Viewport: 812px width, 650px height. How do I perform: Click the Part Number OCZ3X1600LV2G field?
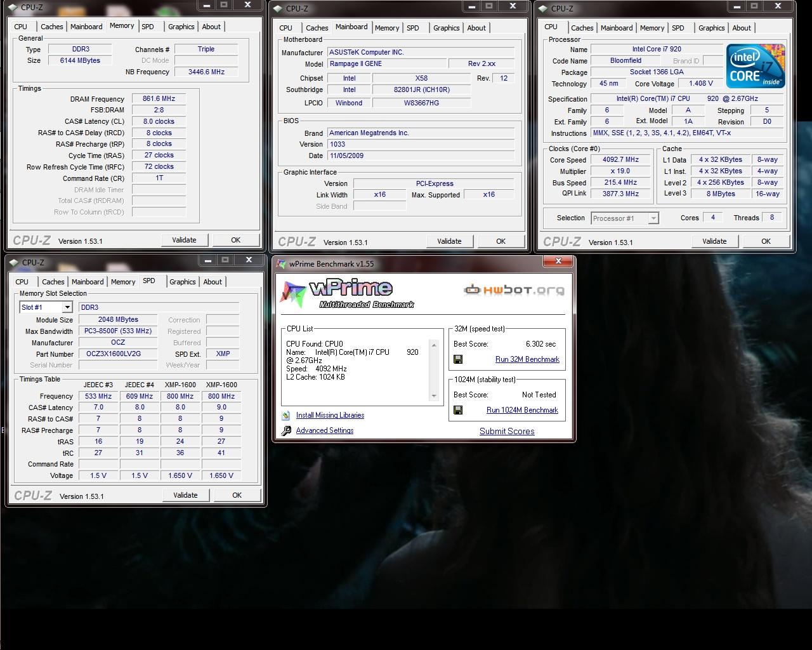[118, 354]
